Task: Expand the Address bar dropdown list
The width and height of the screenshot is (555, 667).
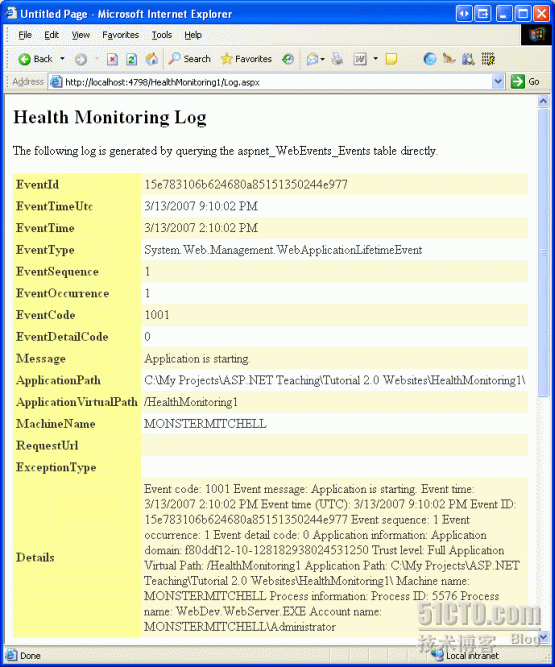Action: coord(498,82)
